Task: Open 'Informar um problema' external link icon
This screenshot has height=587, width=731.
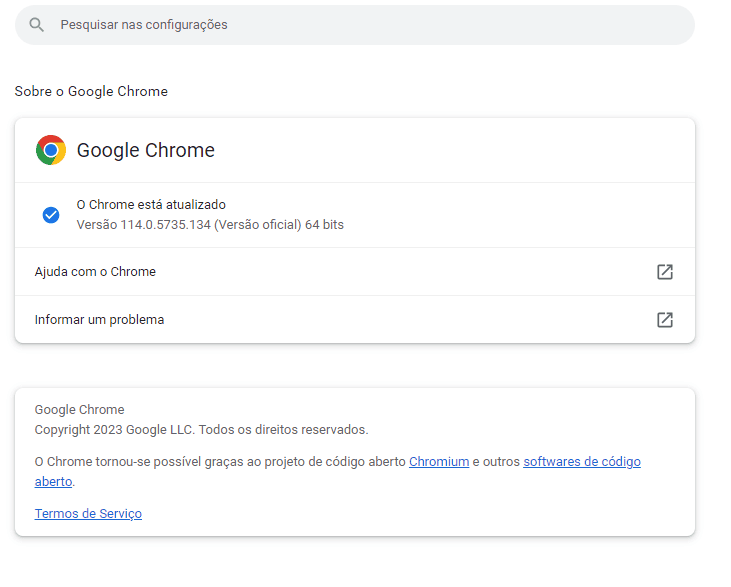Action: pyautogui.click(x=665, y=320)
